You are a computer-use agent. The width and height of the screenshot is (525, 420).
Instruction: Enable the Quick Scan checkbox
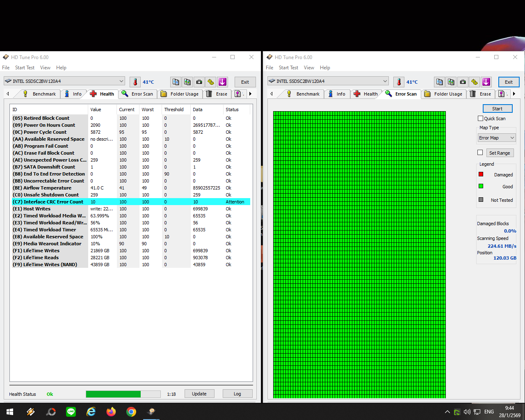pos(480,119)
